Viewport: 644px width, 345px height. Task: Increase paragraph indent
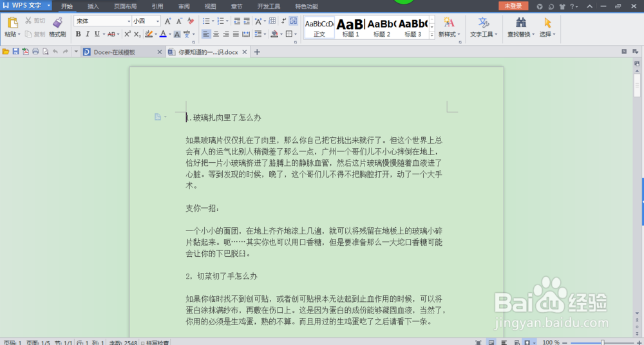point(247,21)
